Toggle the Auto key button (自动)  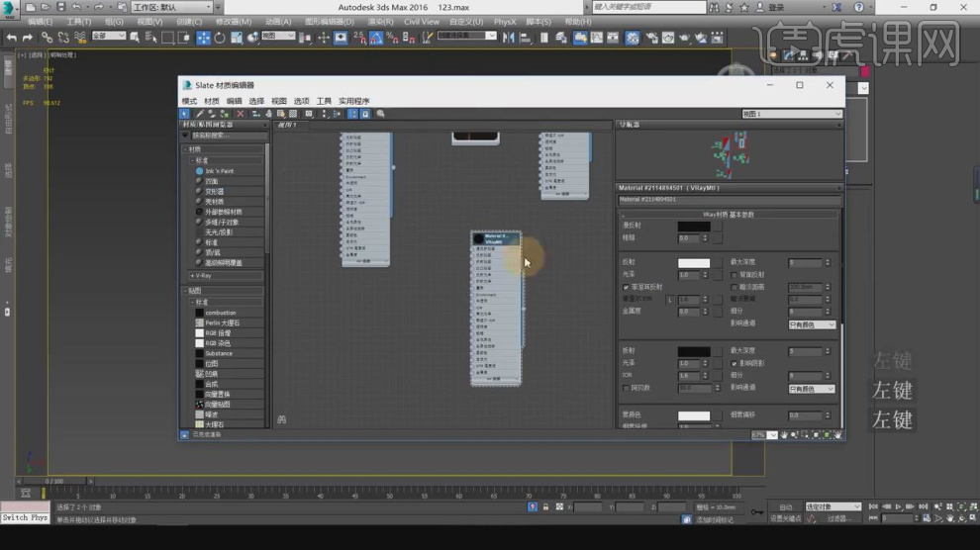[786, 506]
